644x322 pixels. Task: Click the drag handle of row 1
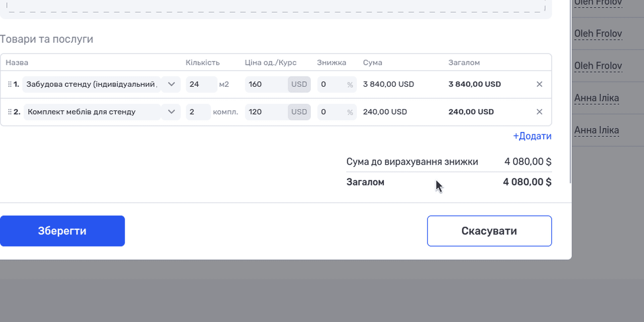tap(10, 84)
